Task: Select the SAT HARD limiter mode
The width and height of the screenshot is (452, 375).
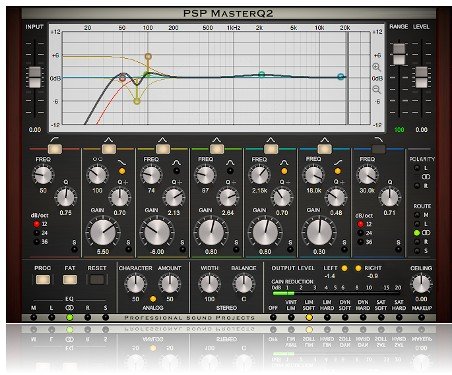Action: (399, 317)
